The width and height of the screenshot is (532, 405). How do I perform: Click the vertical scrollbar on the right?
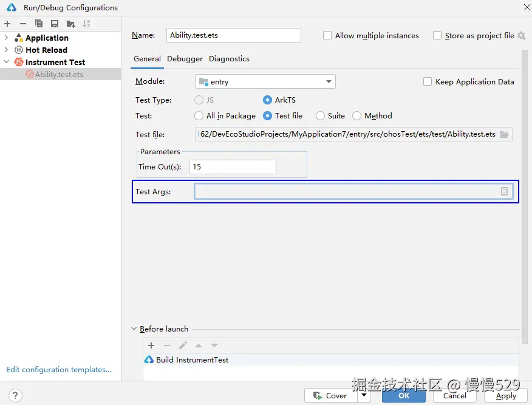[x=525, y=197]
